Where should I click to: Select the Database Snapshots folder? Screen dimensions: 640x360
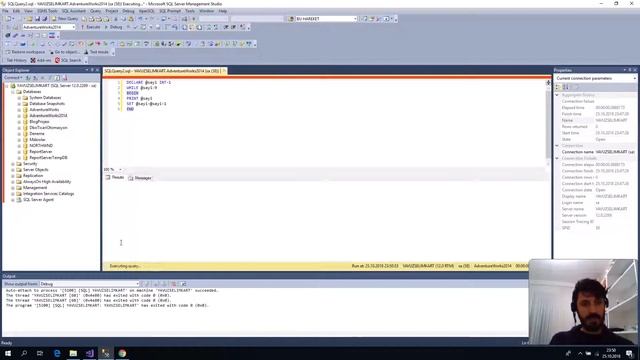pyautogui.click(x=47, y=104)
